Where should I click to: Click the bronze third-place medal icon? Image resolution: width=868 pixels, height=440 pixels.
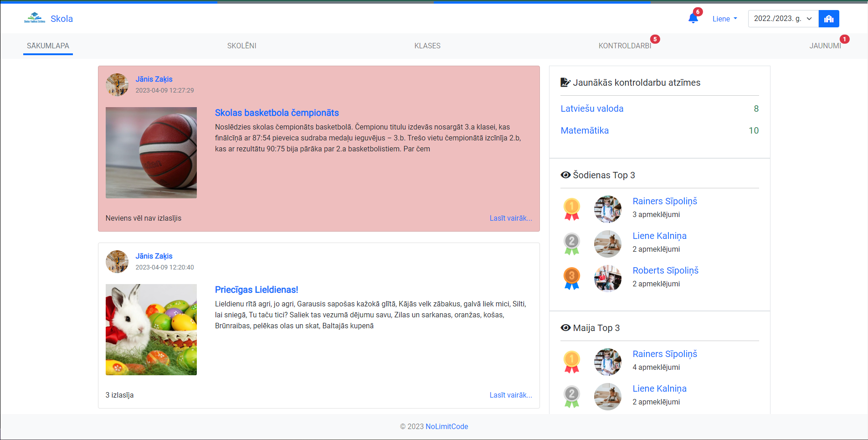coord(571,279)
